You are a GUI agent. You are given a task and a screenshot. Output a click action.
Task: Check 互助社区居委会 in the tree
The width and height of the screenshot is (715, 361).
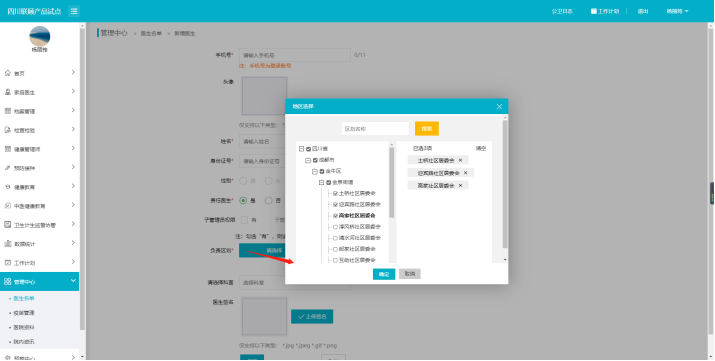point(335,260)
